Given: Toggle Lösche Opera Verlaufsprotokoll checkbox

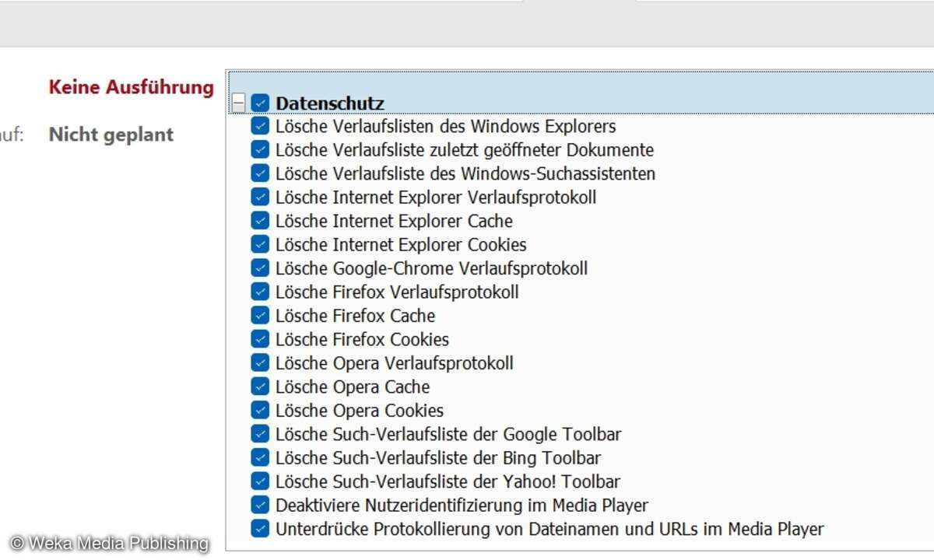Looking at the screenshot, I should click(260, 363).
